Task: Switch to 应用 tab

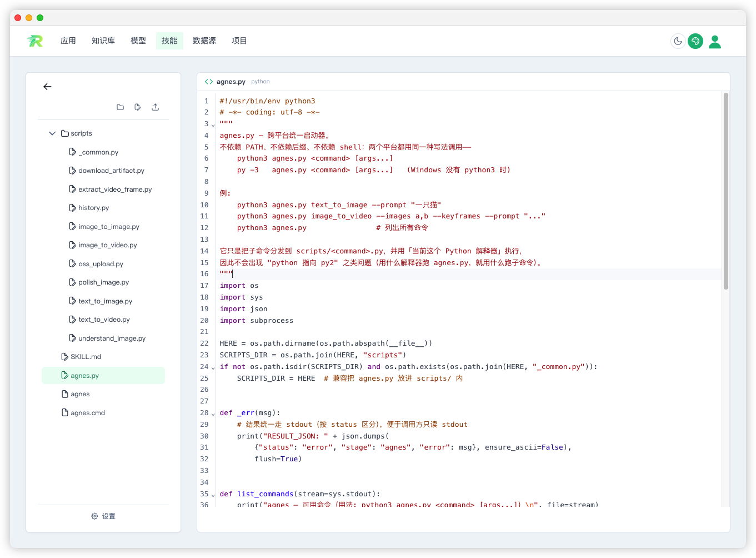Action: point(68,41)
